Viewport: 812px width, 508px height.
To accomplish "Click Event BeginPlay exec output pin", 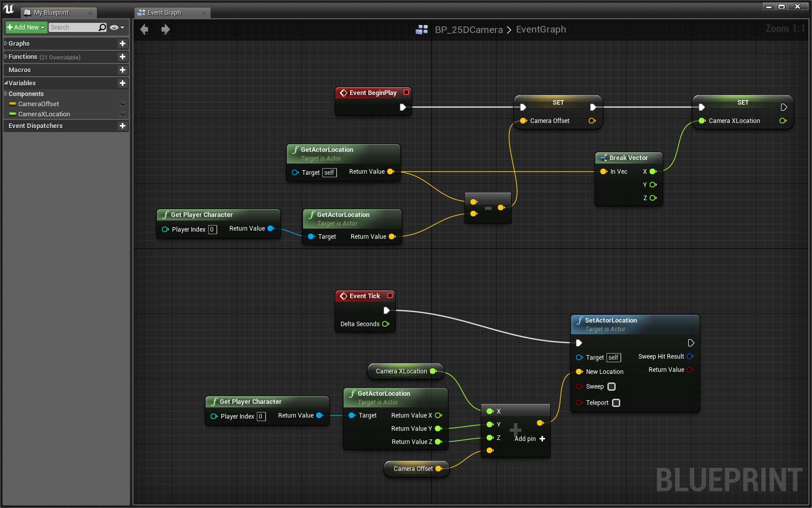I will click(x=403, y=107).
